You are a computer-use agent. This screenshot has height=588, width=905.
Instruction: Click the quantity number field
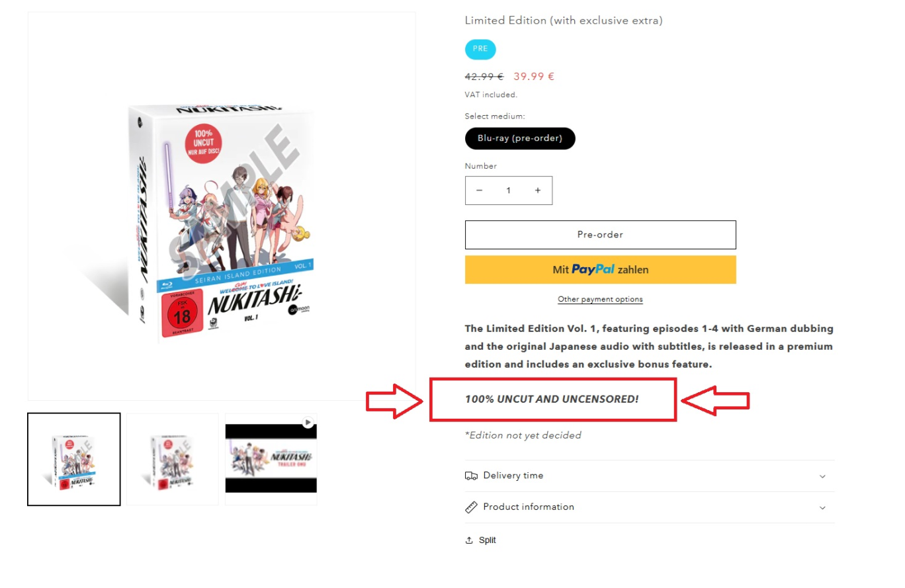point(509,190)
